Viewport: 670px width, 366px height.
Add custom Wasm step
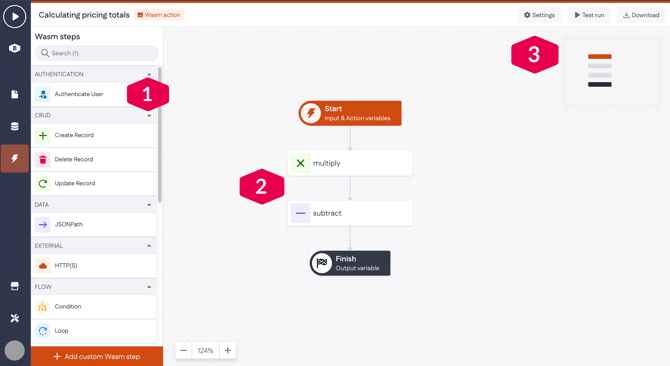97,356
